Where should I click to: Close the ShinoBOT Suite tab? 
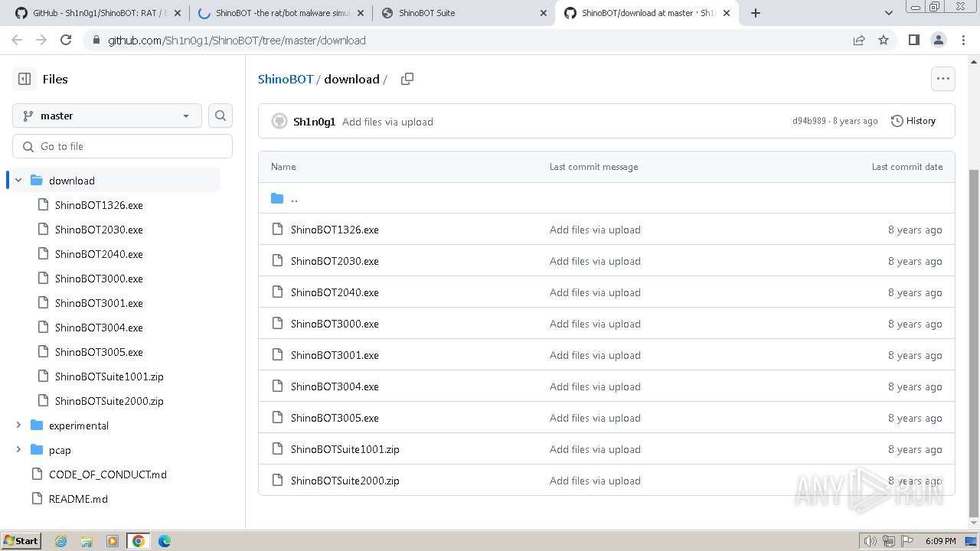click(x=544, y=13)
